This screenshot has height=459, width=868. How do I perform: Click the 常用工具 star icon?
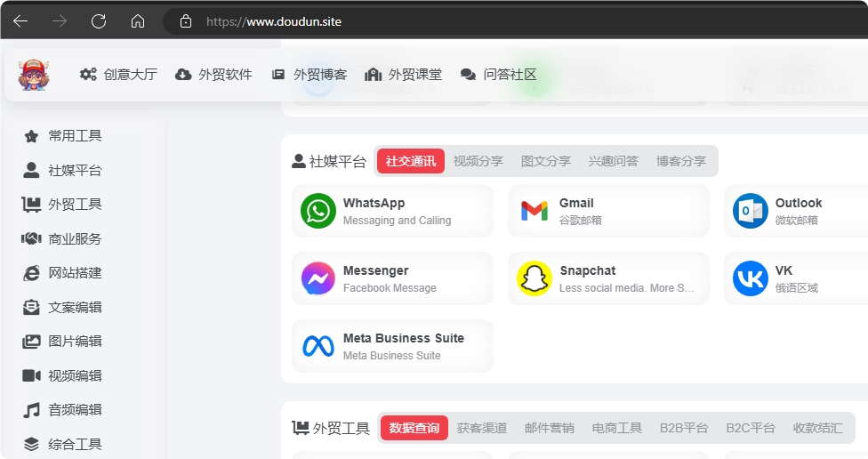(x=31, y=136)
